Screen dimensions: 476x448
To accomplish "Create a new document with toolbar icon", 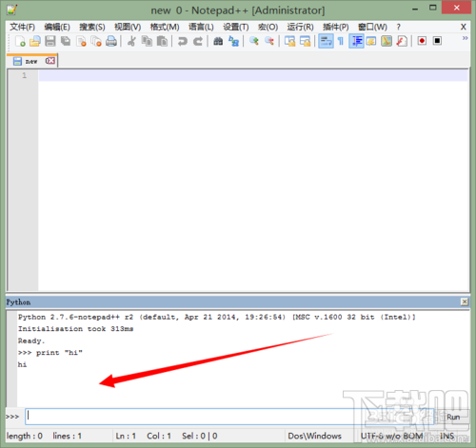I will tap(20, 41).
